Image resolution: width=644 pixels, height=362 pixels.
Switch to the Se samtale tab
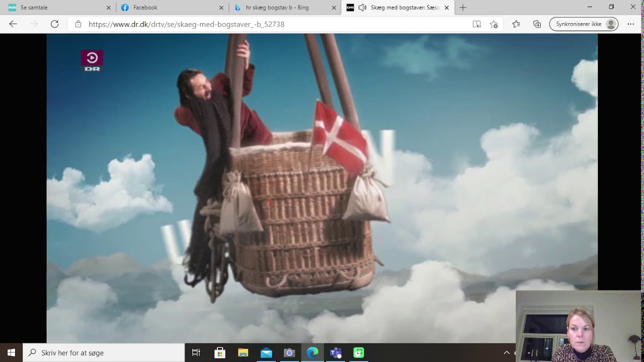(59, 8)
